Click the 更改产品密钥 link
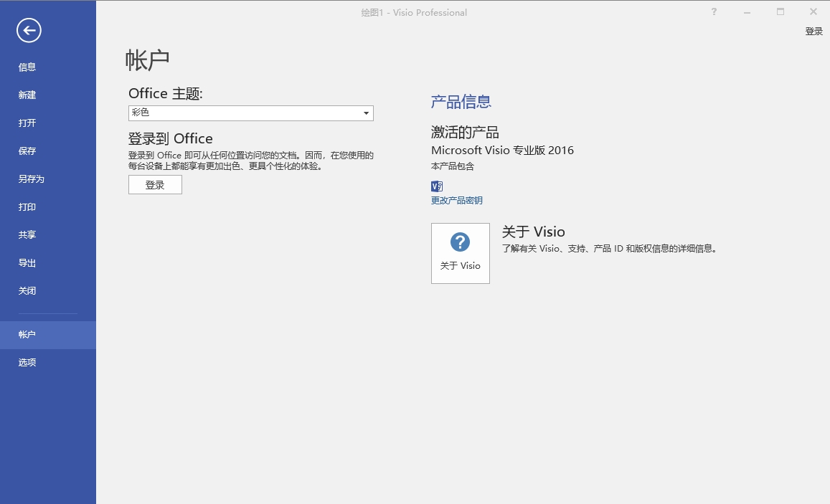The width and height of the screenshot is (830, 504). tap(456, 201)
